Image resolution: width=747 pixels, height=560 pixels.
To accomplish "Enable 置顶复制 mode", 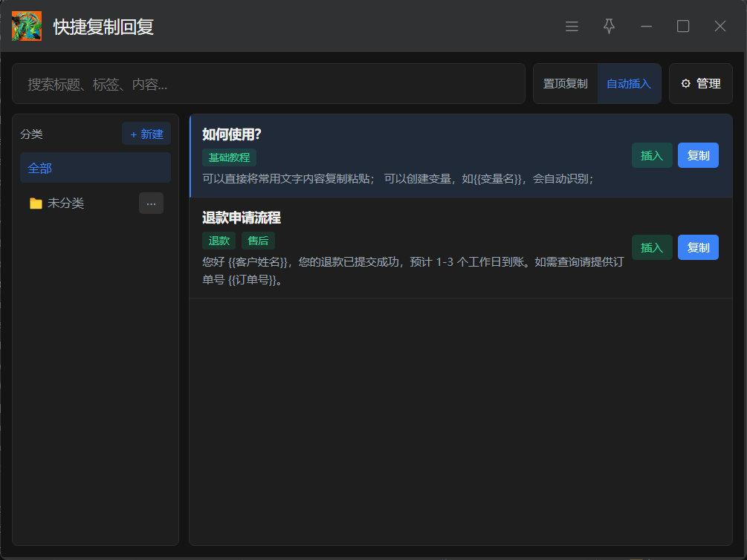I will [565, 84].
